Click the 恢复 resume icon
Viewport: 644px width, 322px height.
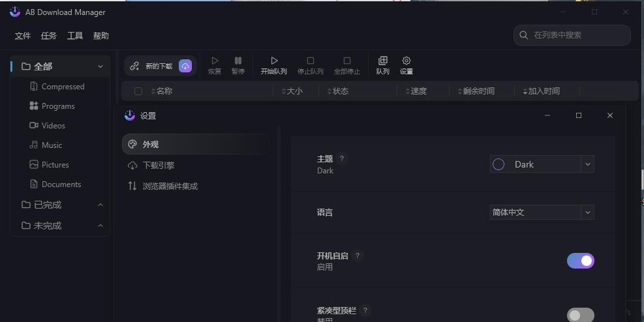click(x=215, y=61)
